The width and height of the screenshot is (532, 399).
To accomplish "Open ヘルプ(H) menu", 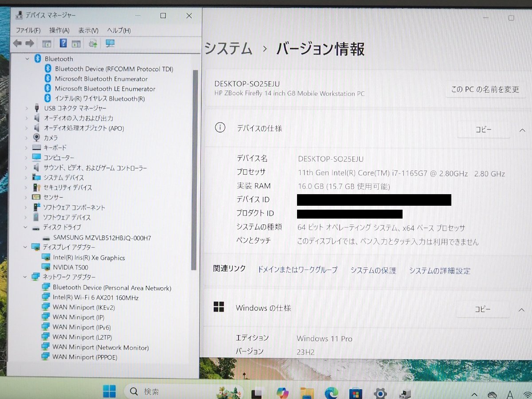I will [x=119, y=30].
